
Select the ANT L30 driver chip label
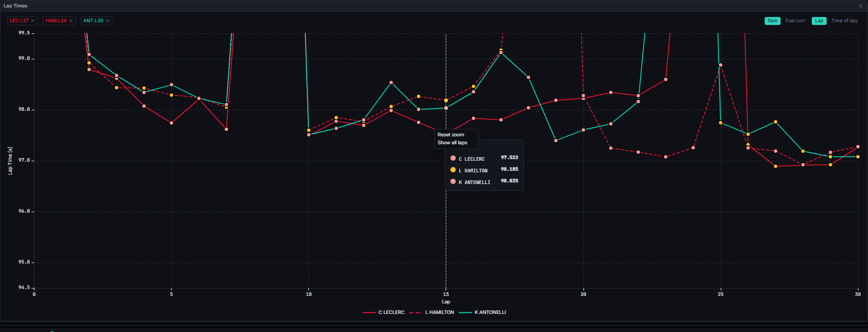click(x=93, y=21)
